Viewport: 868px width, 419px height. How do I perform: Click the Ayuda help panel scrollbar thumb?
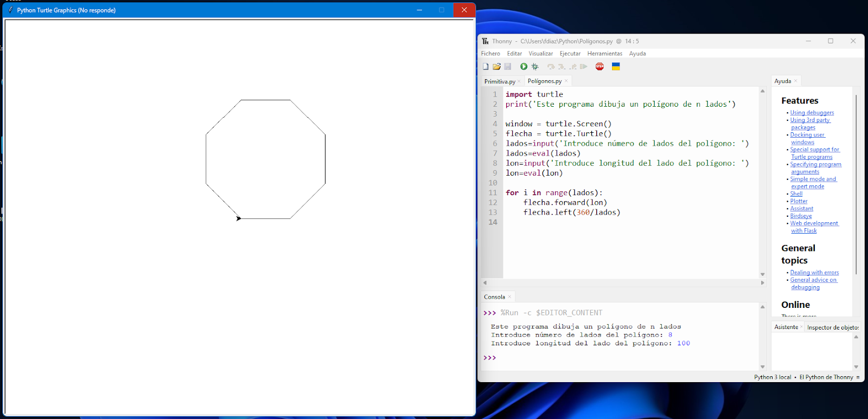(x=856, y=184)
